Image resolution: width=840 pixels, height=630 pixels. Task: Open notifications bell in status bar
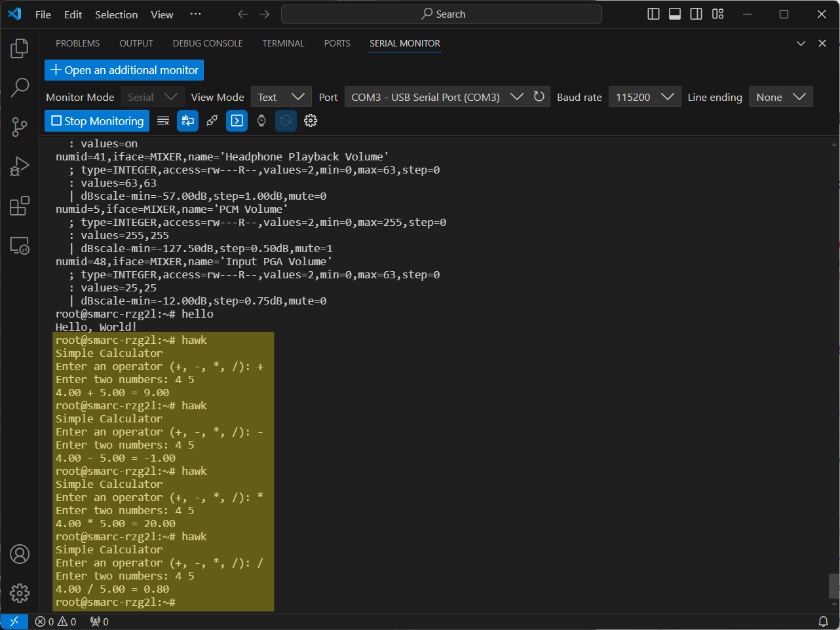(x=824, y=621)
